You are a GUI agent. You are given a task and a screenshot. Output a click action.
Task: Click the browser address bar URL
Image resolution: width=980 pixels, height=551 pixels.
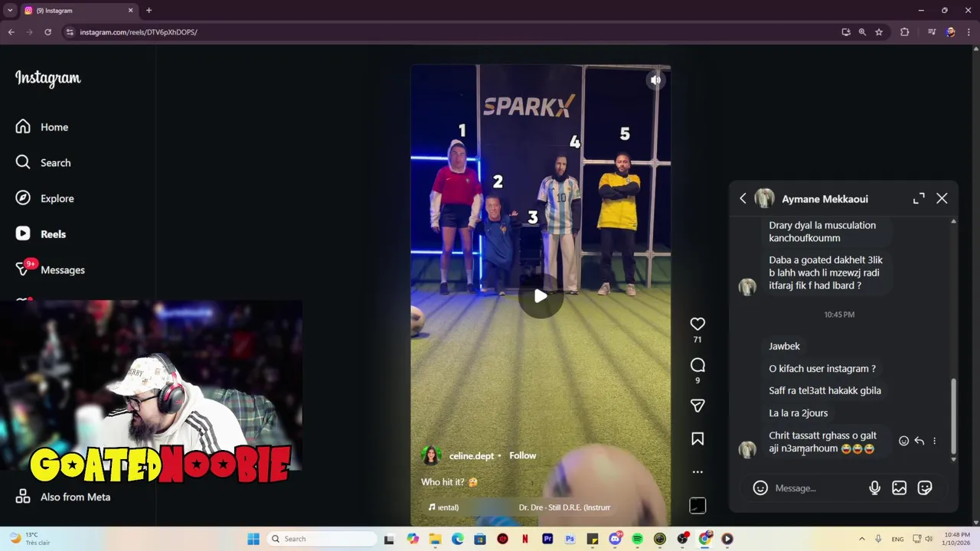[x=139, y=32]
